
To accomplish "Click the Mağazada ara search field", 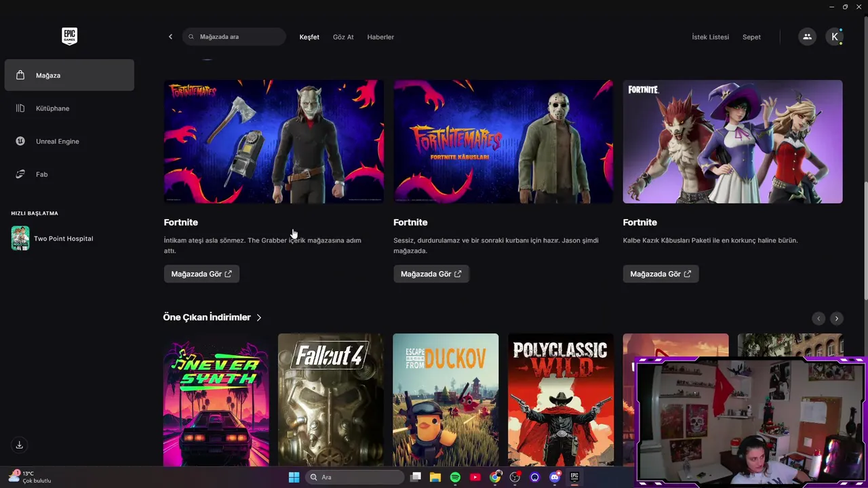I will pyautogui.click(x=234, y=37).
